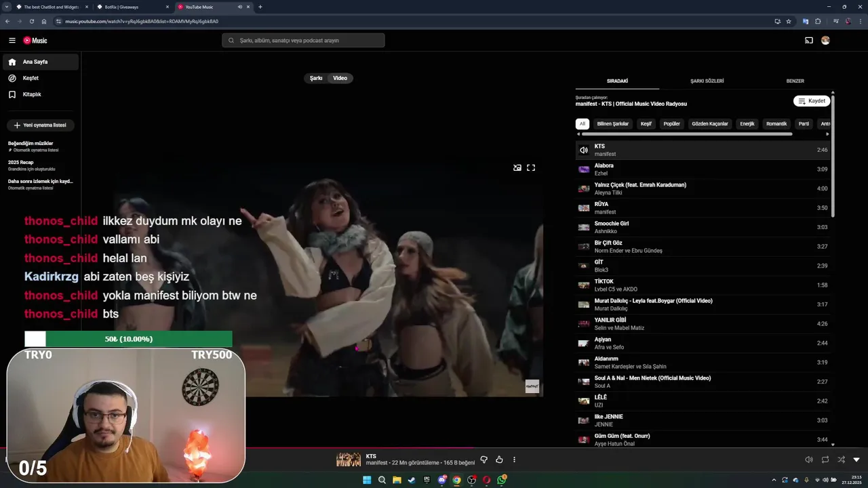Select the Gözden Kaçanlar chip
This screenshot has width=868, height=488.
710,124
